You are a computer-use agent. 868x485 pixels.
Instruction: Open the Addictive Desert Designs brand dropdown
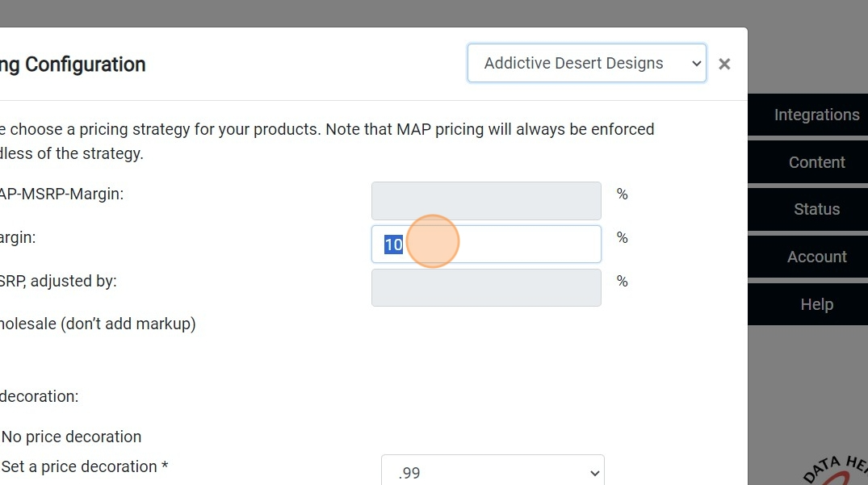pos(586,63)
